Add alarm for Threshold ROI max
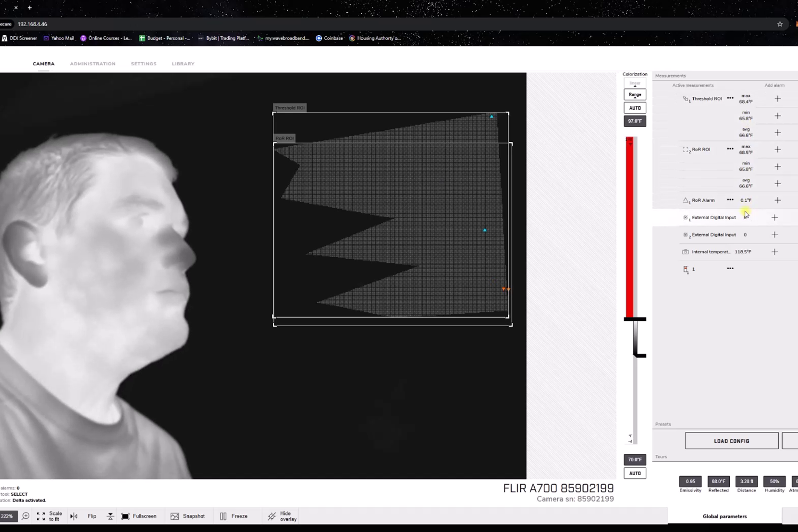 coord(777,99)
